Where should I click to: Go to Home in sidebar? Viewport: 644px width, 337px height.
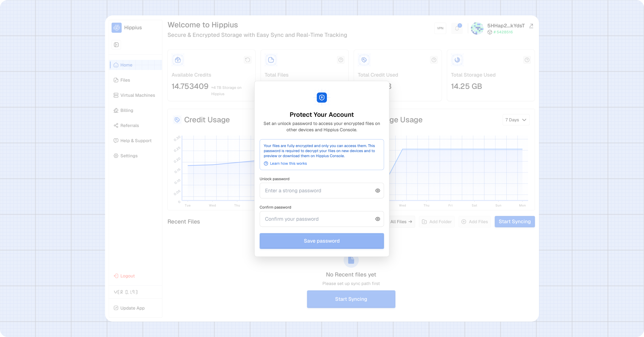[136, 65]
